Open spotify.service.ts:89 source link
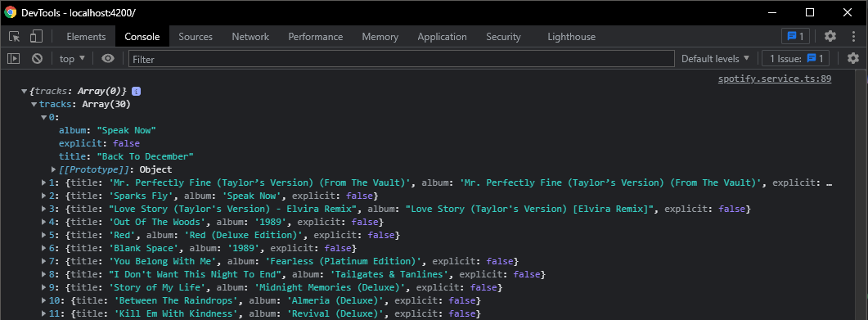 (775, 79)
